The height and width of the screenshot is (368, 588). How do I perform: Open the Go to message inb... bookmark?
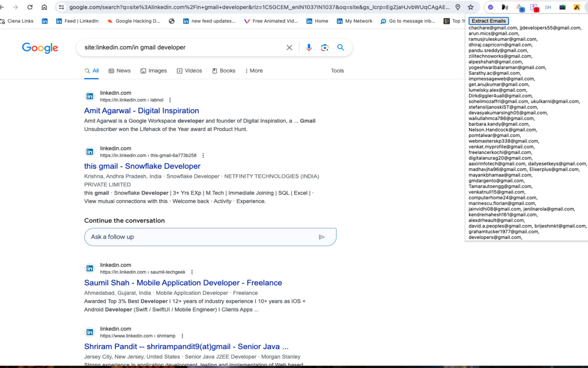(408, 21)
